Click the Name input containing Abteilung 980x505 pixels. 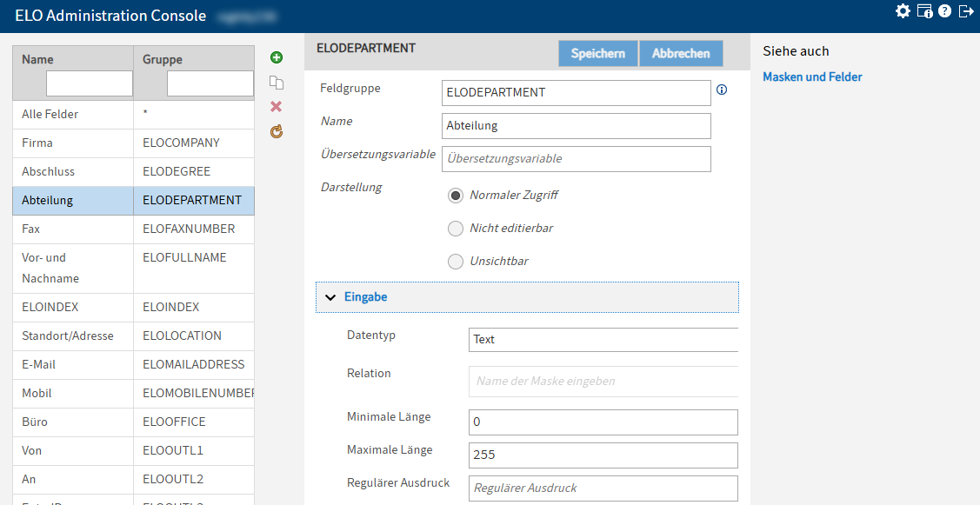pyautogui.click(x=576, y=126)
